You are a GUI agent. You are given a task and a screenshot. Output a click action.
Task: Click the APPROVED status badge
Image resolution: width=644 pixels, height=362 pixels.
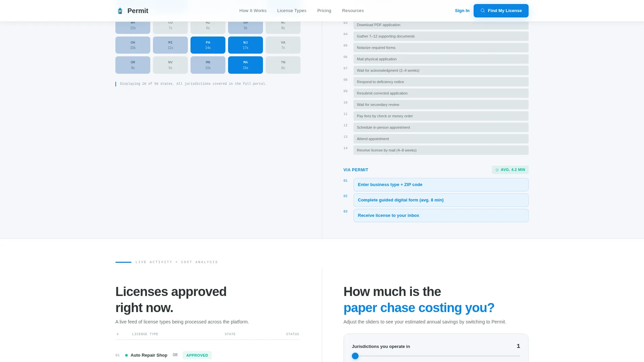197,355
